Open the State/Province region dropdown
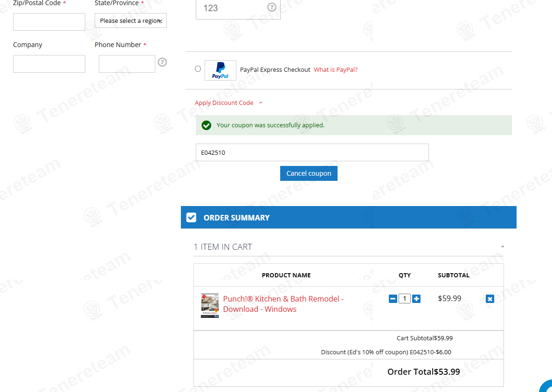This screenshot has width=552, height=392. coord(131,21)
